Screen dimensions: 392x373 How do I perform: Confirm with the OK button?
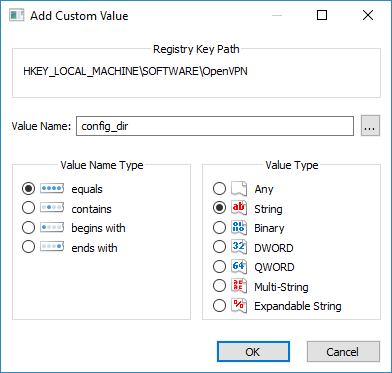[x=253, y=351]
